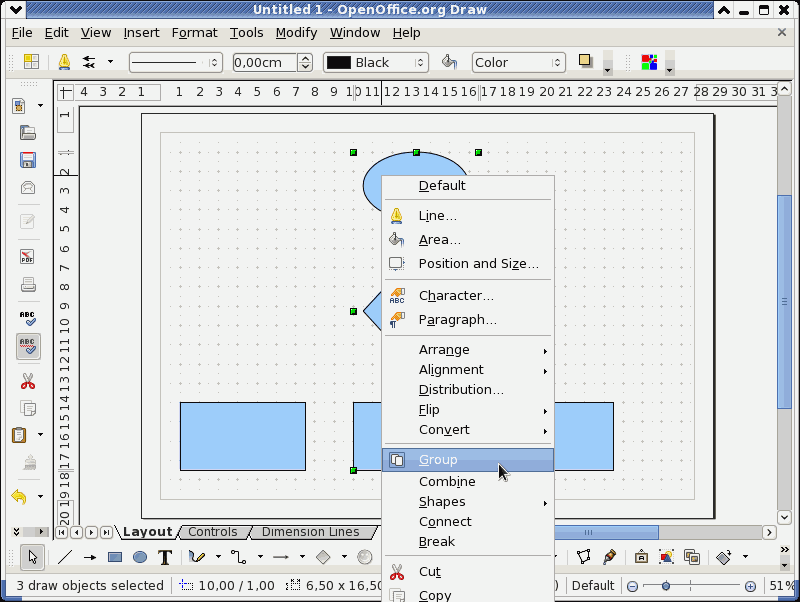Viewport: 800px width, 602px height.
Task: Click the Save floppy disk icon
Action: [28, 160]
